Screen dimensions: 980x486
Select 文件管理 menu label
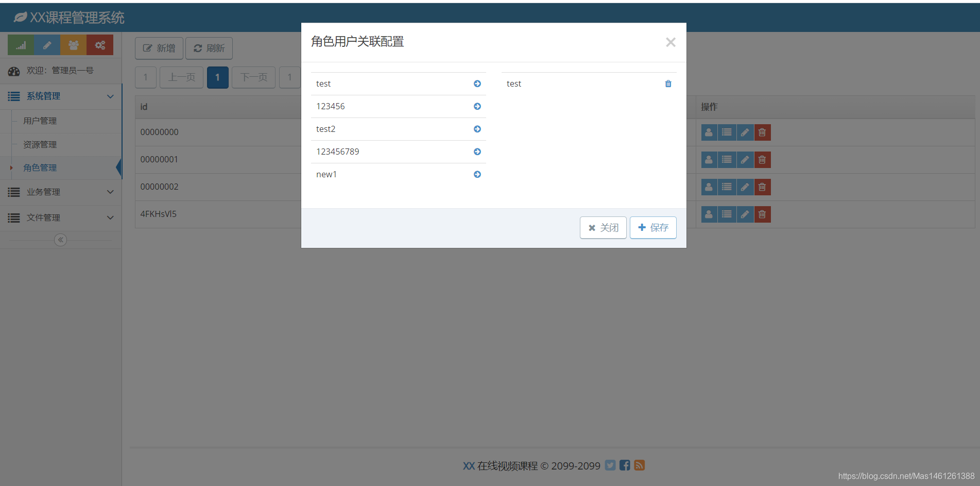pos(43,217)
